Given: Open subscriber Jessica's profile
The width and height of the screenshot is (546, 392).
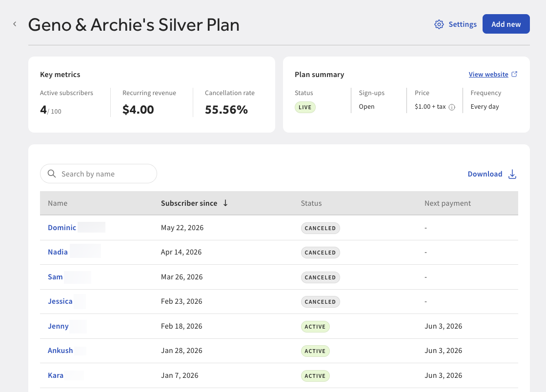Looking at the screenshot, I should tap(60, 301).
